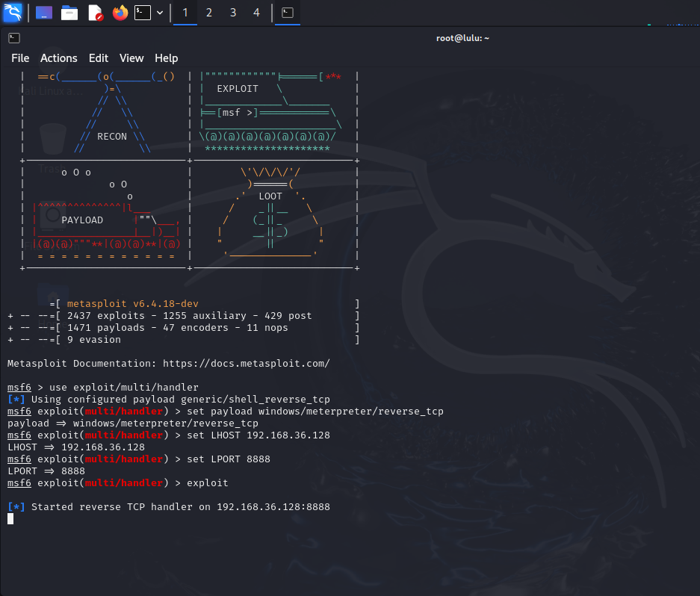Viewport: 700px width, 596px height.
Task: Click the docs.metasploit.com documentation URL
Action: [x=246, y=364]
